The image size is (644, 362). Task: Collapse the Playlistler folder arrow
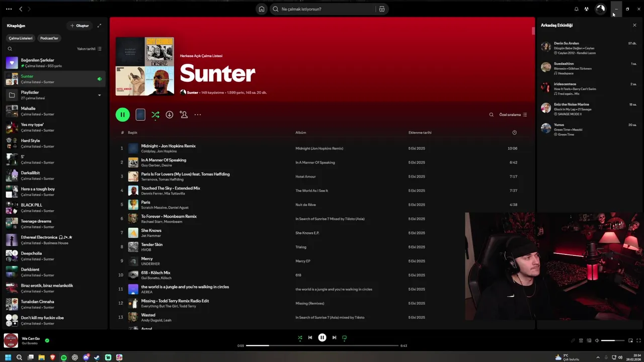point(99,95)
